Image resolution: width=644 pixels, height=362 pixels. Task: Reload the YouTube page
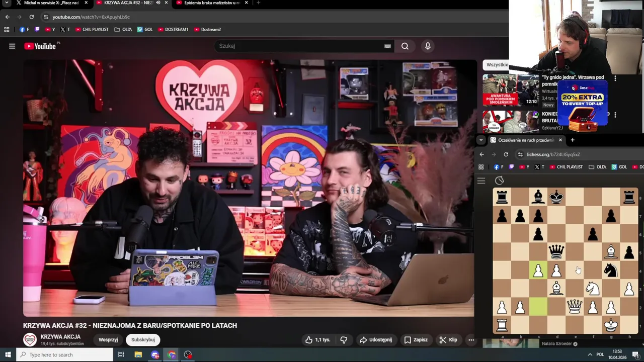coord(31,17)
